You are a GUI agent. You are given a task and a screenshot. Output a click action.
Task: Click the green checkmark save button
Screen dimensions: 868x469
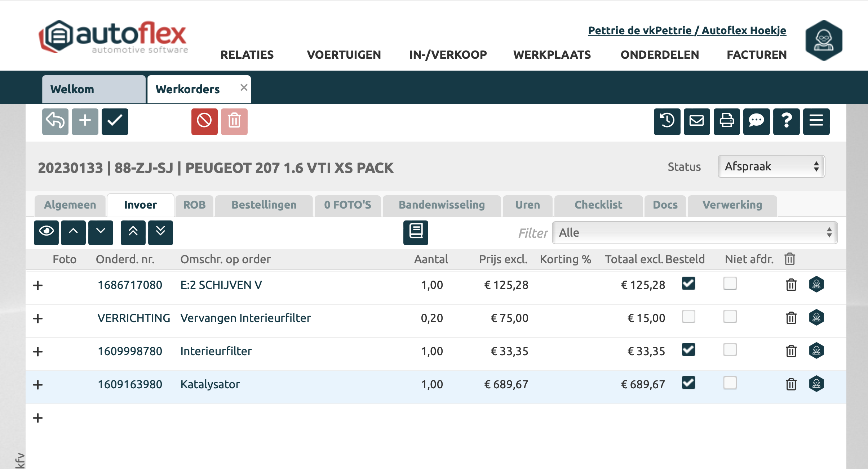pyautogui.click(x=115, y=121)
